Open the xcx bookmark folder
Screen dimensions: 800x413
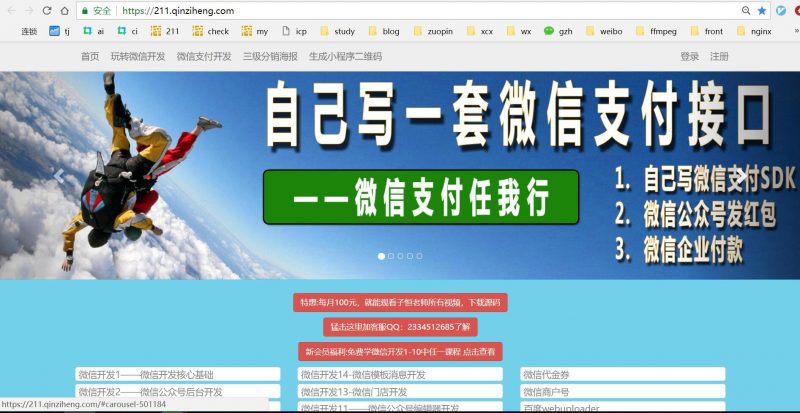click(x=480, y=31)
